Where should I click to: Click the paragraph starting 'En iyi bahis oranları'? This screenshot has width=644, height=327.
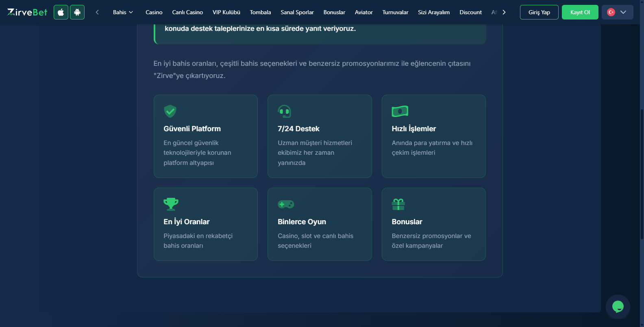point(312,69)
